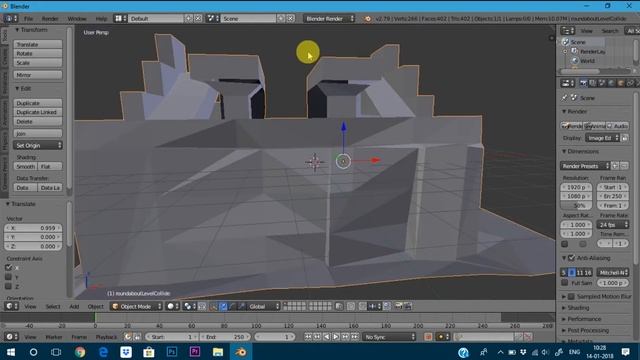
Task: Open the Blender Render engine dropdown
Action: pyautogui.click(x=329, y=18)
